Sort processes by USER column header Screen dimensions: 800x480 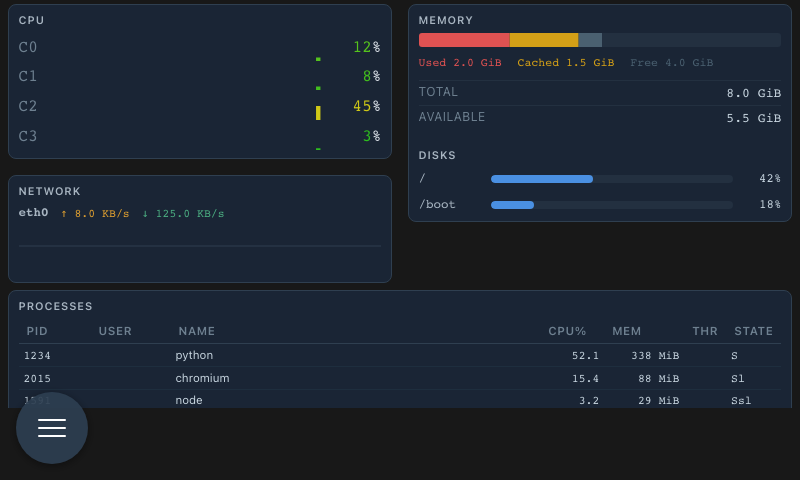click(115, 331)
